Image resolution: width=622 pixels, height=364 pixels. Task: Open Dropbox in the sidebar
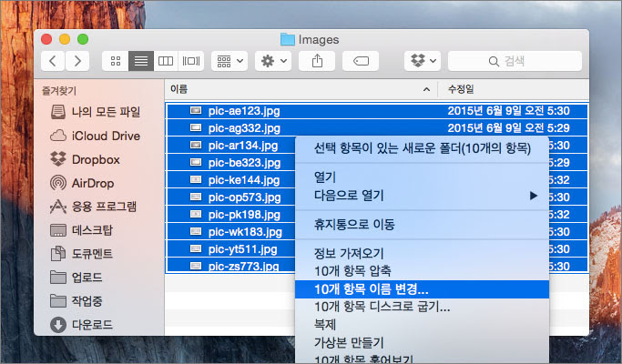86,159
